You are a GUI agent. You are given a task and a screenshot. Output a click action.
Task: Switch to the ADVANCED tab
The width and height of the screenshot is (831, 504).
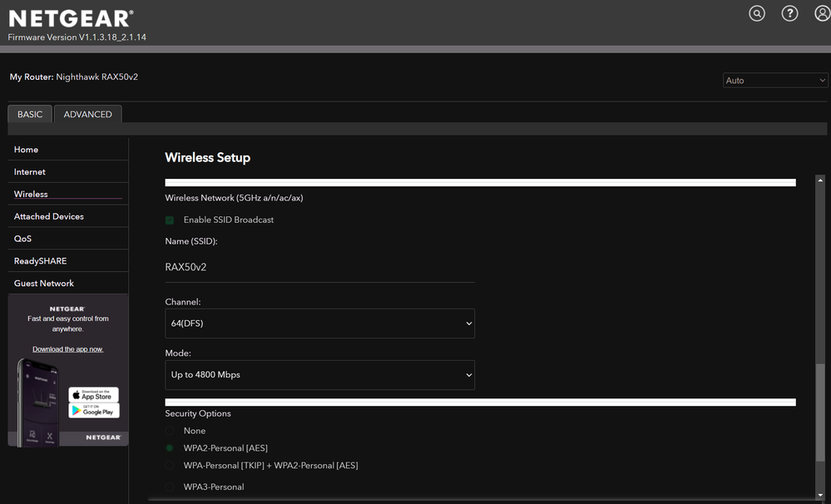coord(87,114)
